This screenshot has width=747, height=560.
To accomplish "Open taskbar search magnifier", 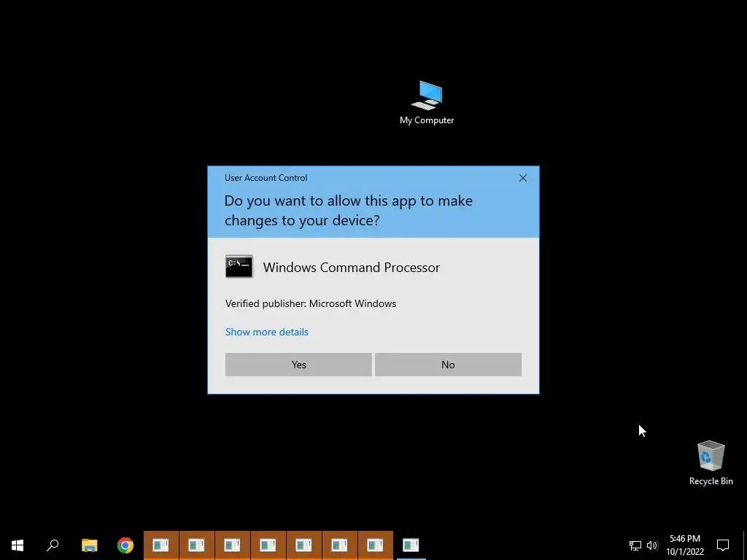I will [53, 545].
